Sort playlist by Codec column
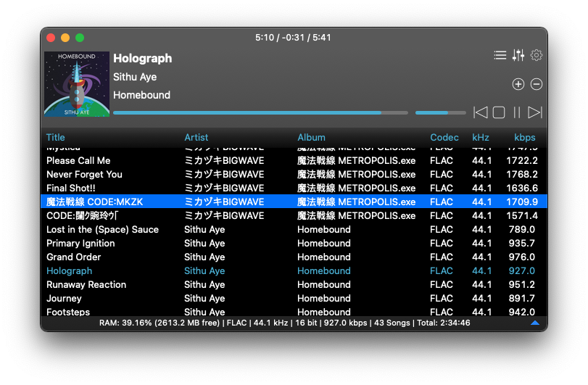 pyautogui.click(x=444, y=137)
